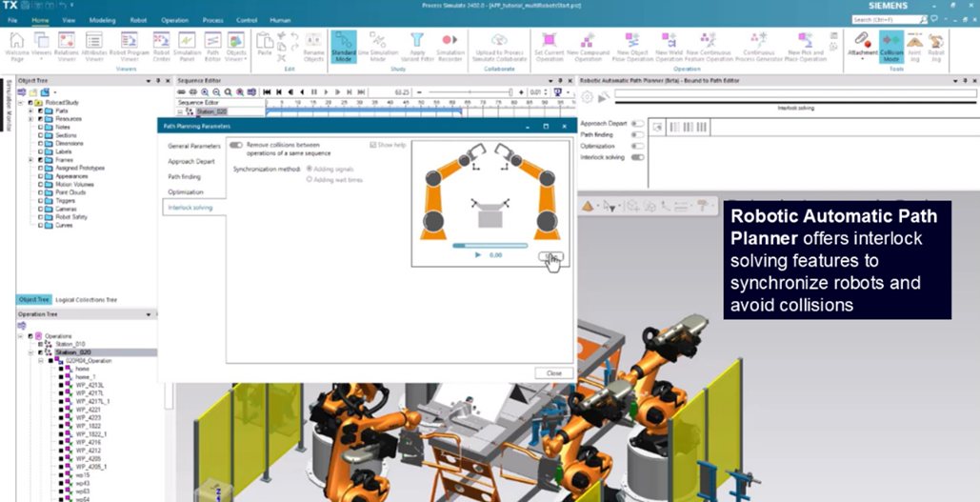Screen dimensions: 980x502
Task: Open the Logical Collections Tree tab
Action: click(x=87, y=300)
